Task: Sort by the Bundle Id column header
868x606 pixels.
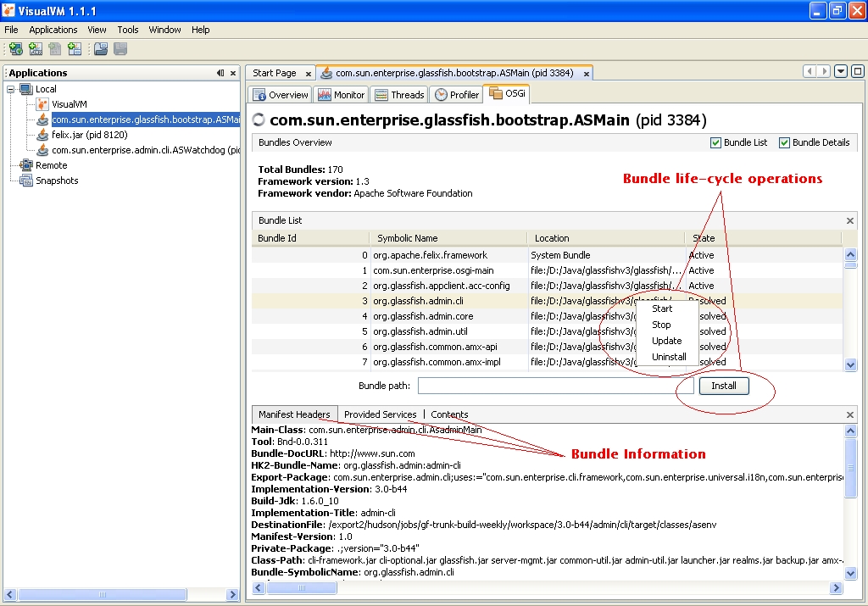Action: click(310, 238)
